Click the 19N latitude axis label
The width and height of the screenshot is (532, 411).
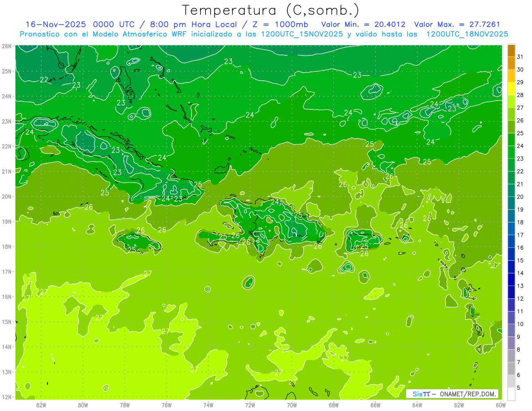click(x=6, y=221)
